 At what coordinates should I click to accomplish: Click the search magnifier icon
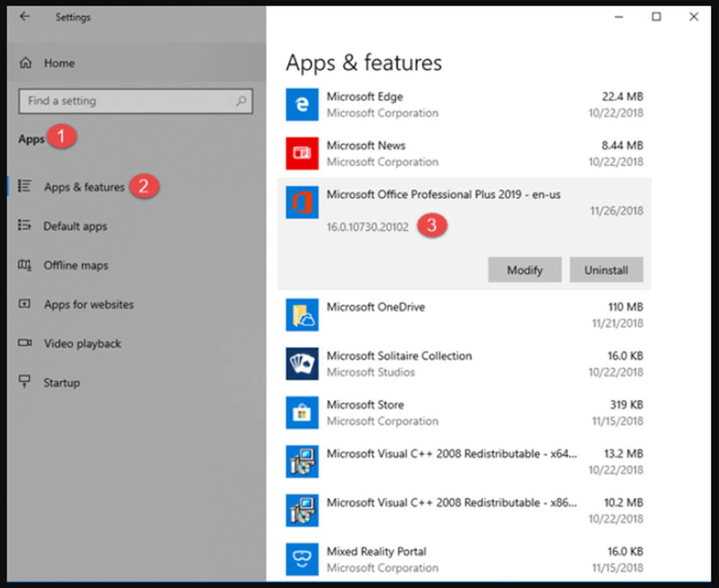pyautogui.click(x=241, y=101)
